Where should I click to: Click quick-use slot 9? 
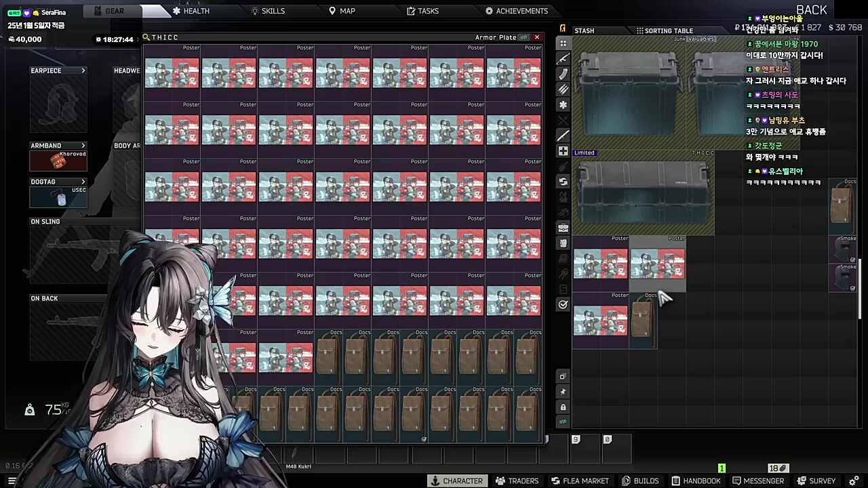tap(587, 448)
